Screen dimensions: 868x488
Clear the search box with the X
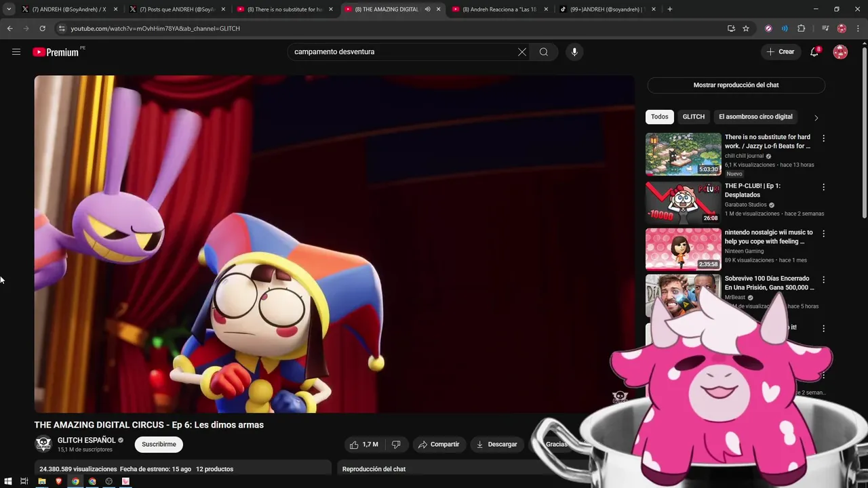click(522, 52)
